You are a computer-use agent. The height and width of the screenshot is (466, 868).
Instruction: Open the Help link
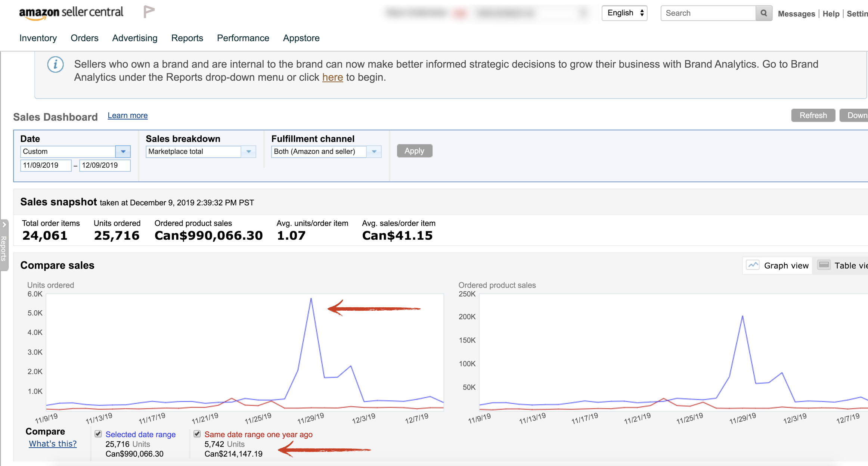[831, 14]
